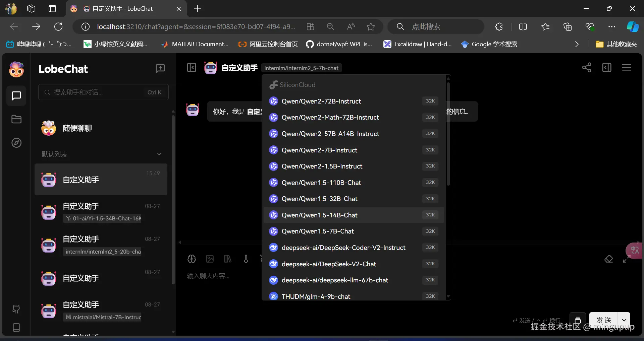644x341 pixels.
Task: Toggle the right topic panel
Action: pos(607,68)
